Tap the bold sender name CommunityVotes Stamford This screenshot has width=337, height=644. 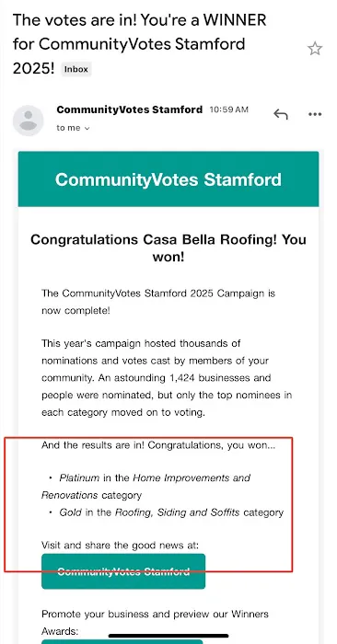(130, 109)
